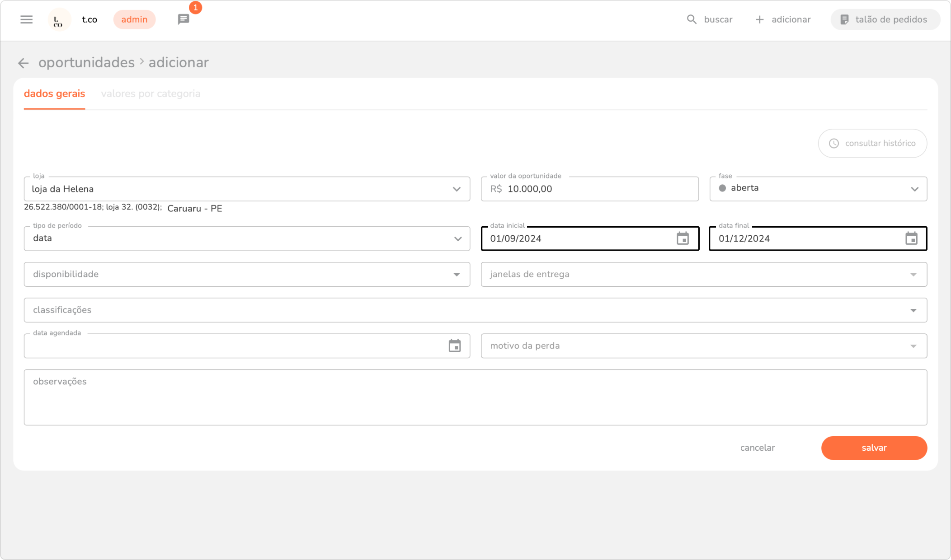Expand the loja dropdown
The image size is (951, 560).
click(x=457, y=189)
